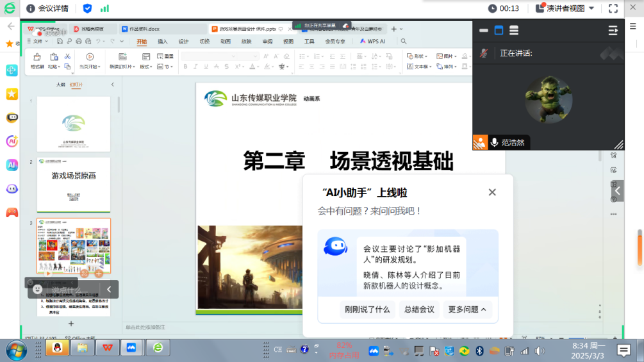Select the 切换 ribbon tab
644x362 pixels.
pyautogui.click(x=204, y=42)
